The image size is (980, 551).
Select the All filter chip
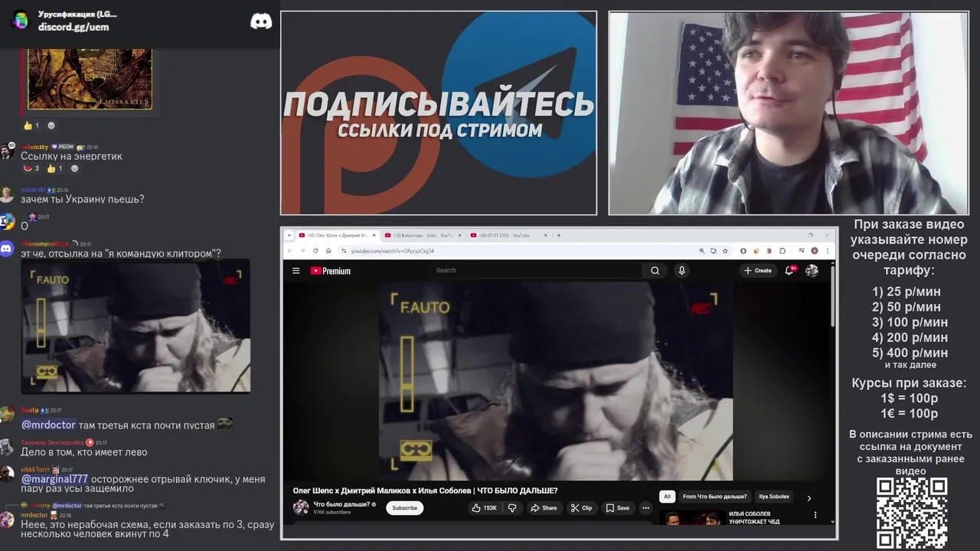pyautogui.click(x=667, y=497)
